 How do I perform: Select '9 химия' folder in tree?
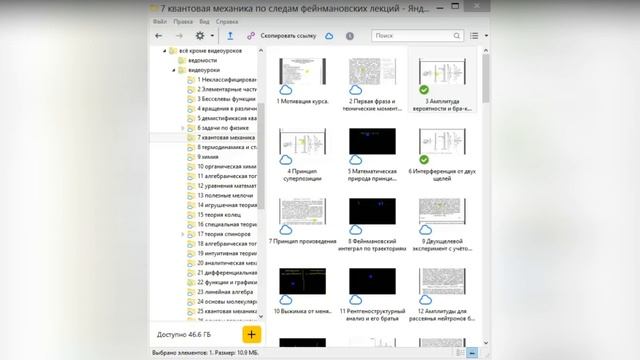coord(208,157)
